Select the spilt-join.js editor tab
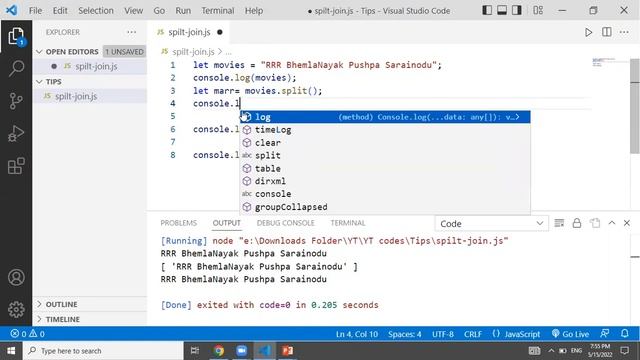This screenshot has width=640, height=360. pyautogui.click(x=189, y=32)
